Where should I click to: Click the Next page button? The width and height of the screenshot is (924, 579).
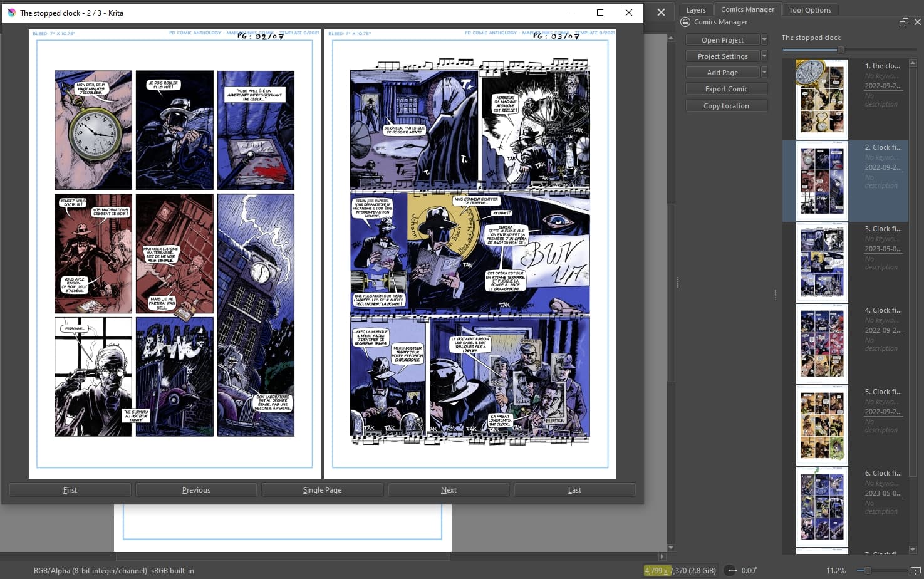(x=449, y=490)
